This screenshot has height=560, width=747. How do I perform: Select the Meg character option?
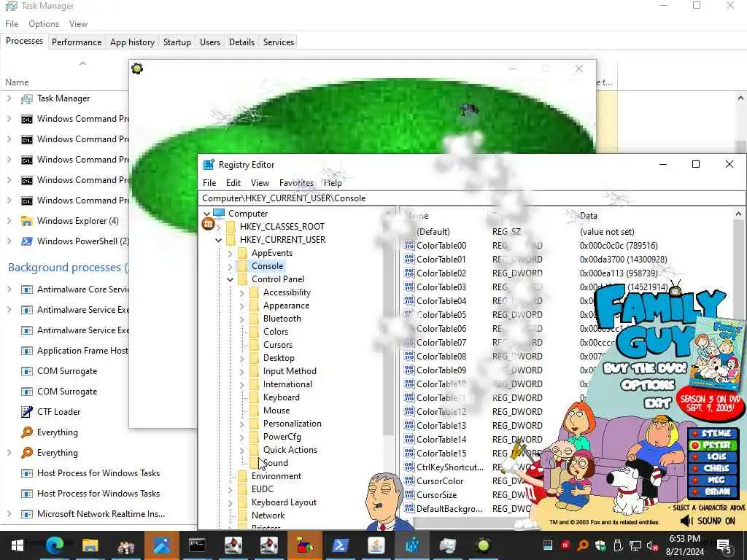(x=712, y=480)
